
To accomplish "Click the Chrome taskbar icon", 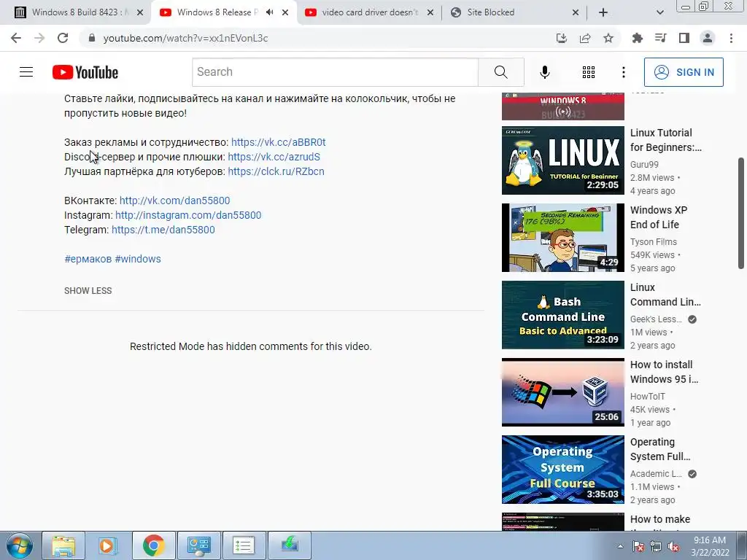I will 153,545.
